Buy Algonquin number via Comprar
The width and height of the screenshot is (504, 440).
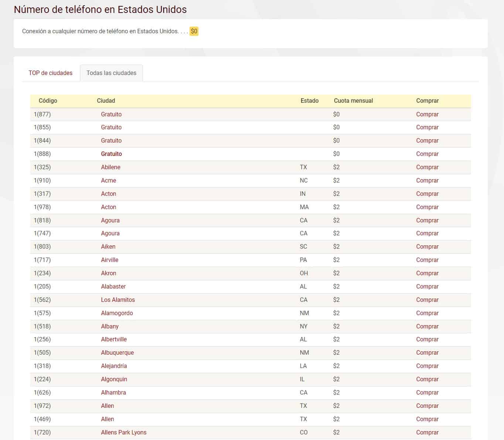coord(427,379)
